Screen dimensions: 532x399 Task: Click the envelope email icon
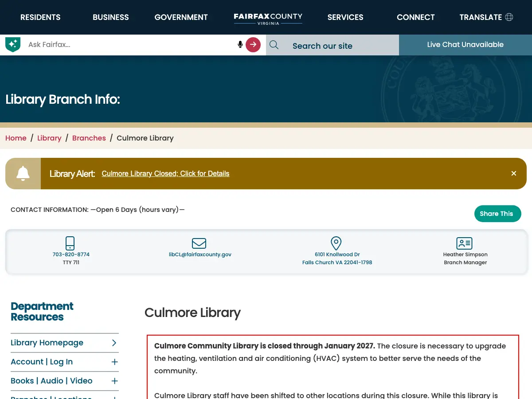(199, 243)
